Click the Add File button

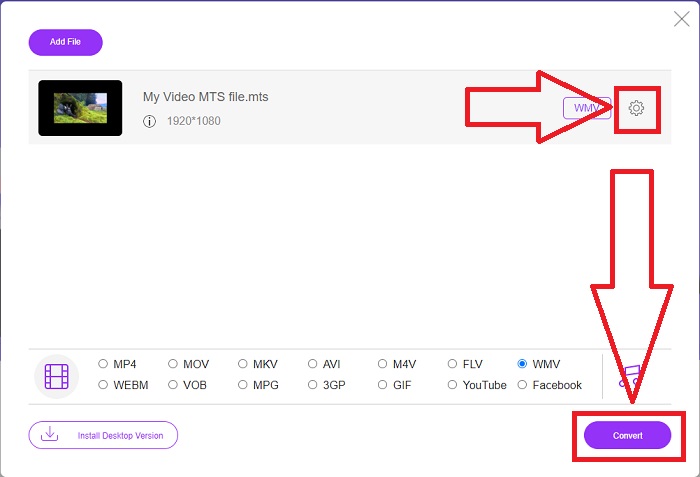tap(66, 42)
